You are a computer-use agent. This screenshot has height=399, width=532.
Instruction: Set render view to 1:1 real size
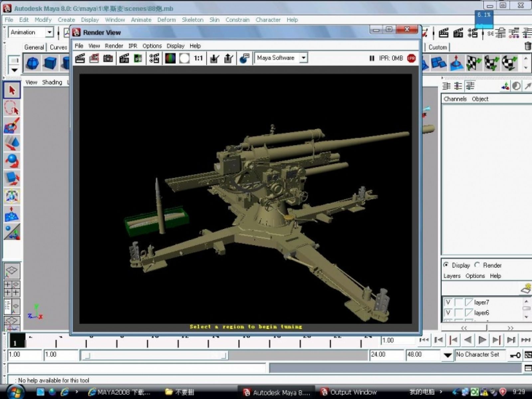tap(199, 59)
